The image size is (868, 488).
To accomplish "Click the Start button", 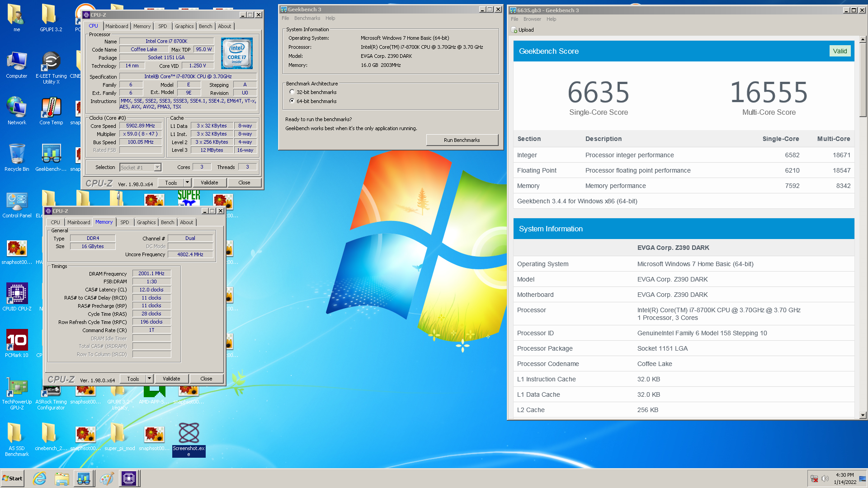I will pos(12,479).
